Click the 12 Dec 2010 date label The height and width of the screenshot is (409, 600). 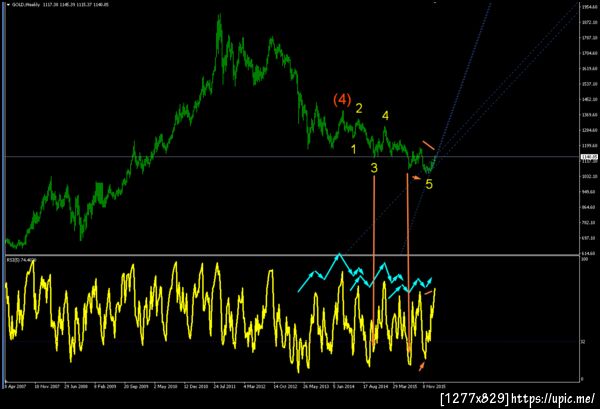click(196, 386)
